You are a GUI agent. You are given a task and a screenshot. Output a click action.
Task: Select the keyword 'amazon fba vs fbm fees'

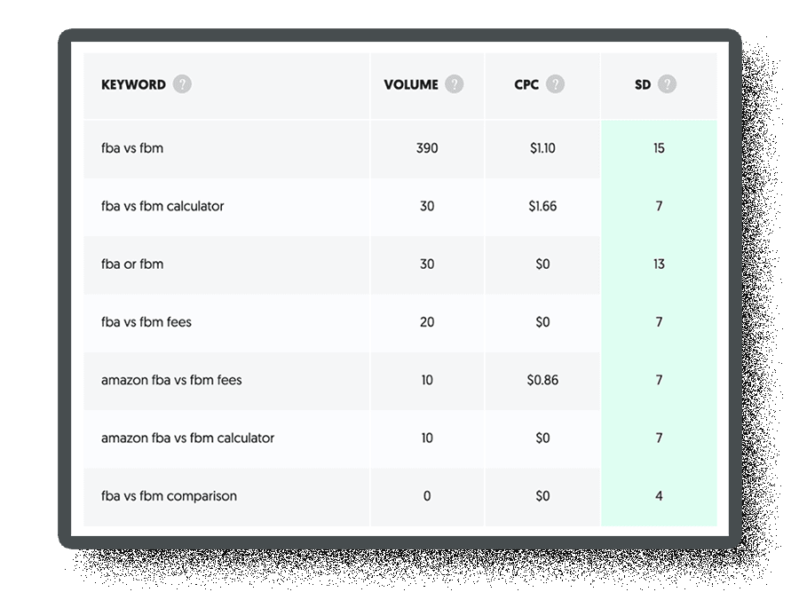pos(171,380)
